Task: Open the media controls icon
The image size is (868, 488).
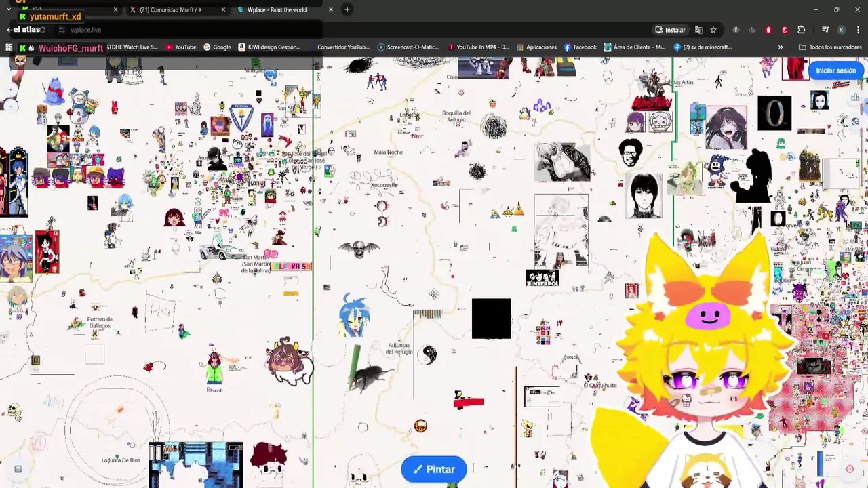Action: [825, 30]
